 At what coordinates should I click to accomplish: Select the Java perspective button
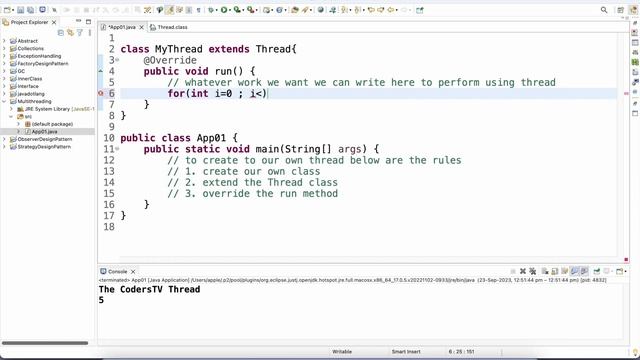pyautogui.click(x=633, y=10)
